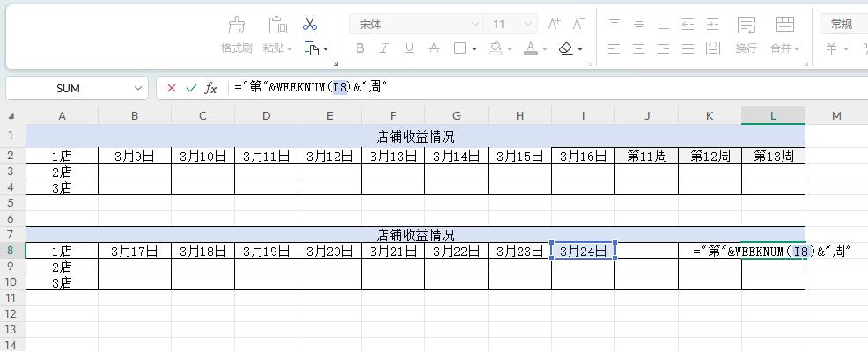Open the eraser dropdown arrow
The width and height of the screenshot is (868, 351).
point(580,48)
